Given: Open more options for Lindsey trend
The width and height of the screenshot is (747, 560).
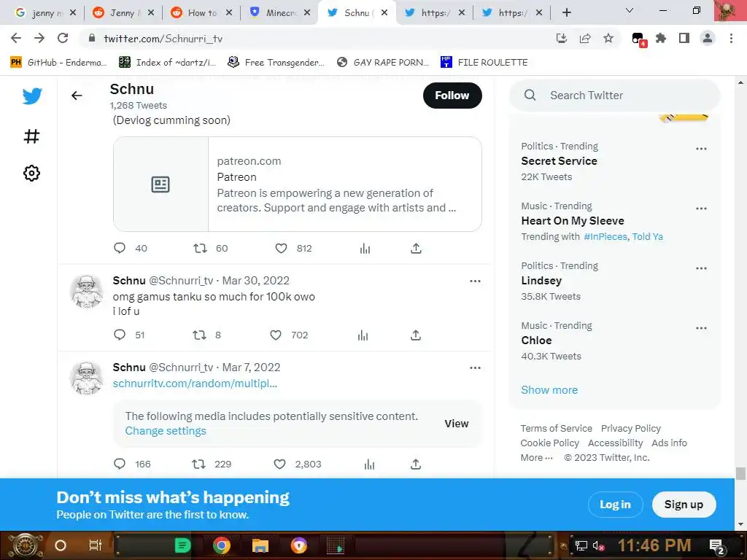Looking at the screenshot, I should click(701, 268).
